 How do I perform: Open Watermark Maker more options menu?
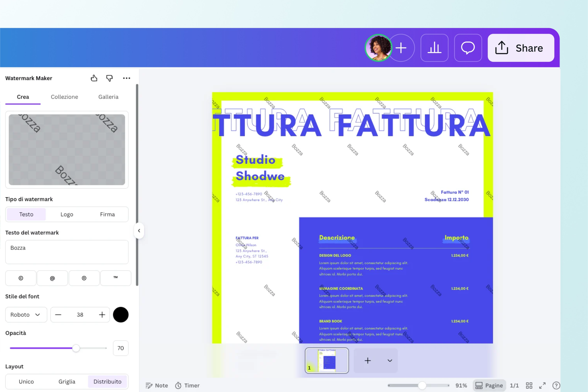pos(126,78)
